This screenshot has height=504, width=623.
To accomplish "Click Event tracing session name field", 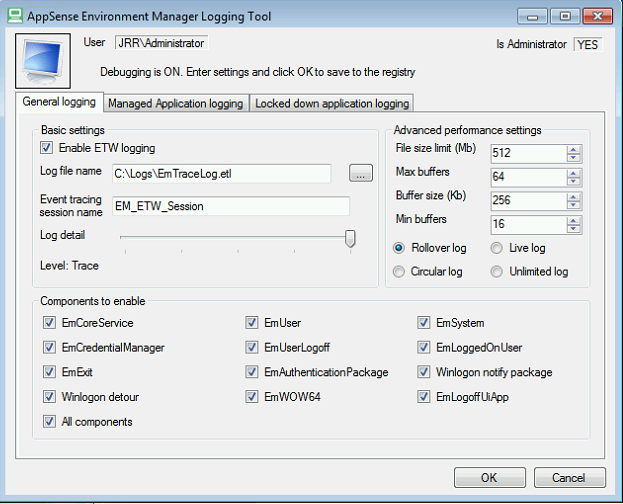I will tap(231, 206).
